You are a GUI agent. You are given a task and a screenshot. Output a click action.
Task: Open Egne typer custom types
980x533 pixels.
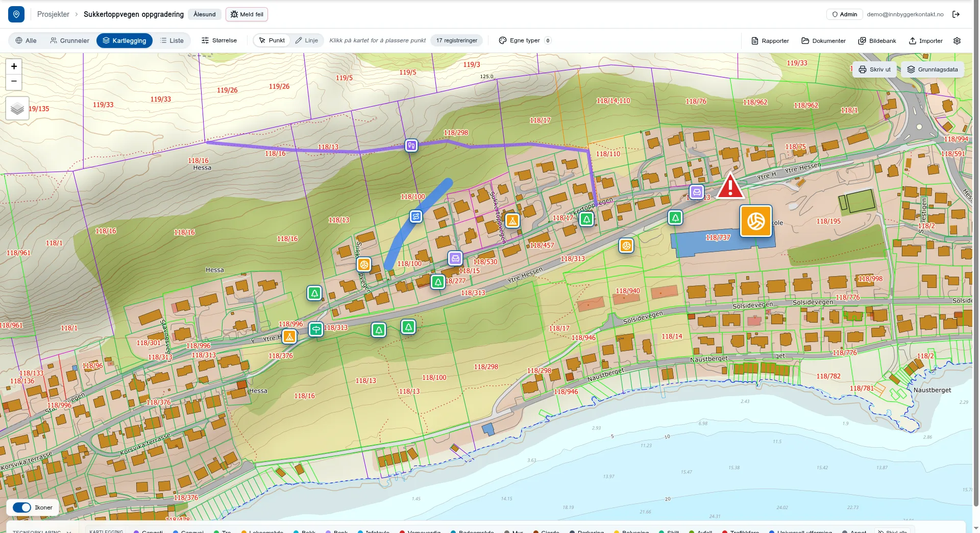(525, 40)
